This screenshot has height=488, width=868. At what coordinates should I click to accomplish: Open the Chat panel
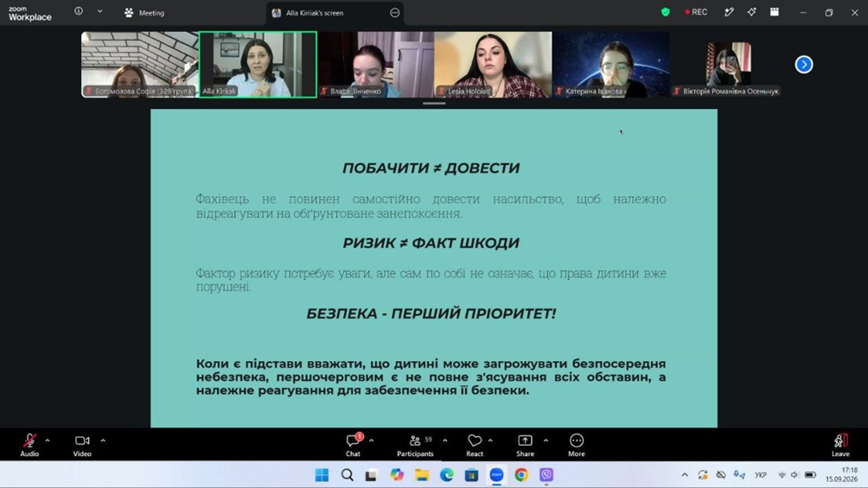pyautogui.click(x=354, y=445)
